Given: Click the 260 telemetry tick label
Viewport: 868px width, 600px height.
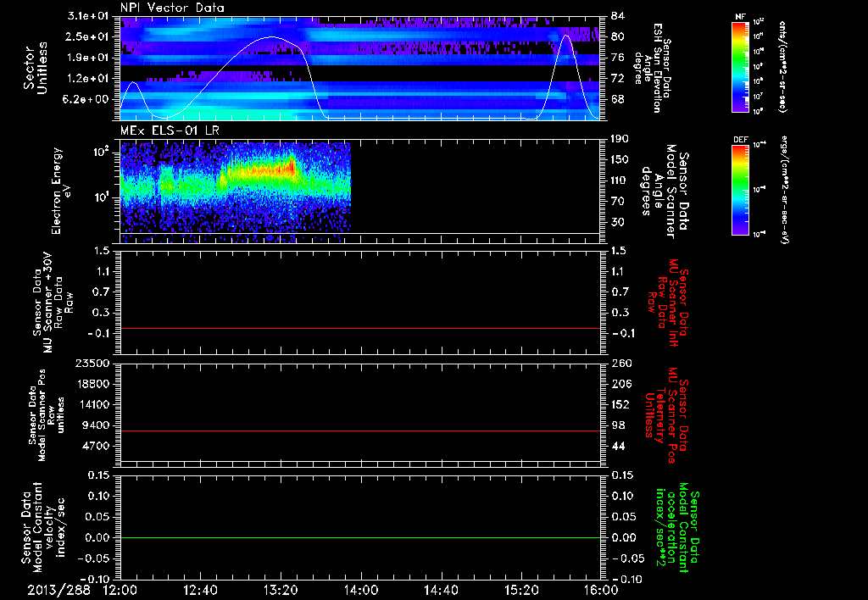Looking at the screenshot, I should click(x=621, y=364).
